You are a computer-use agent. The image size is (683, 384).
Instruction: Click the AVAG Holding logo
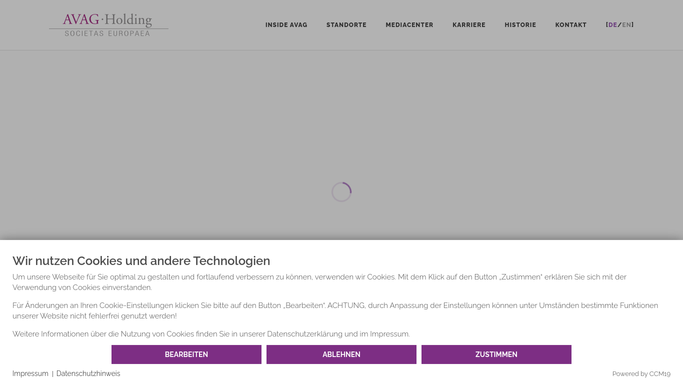pyautogui.click(x=108, y=25)
